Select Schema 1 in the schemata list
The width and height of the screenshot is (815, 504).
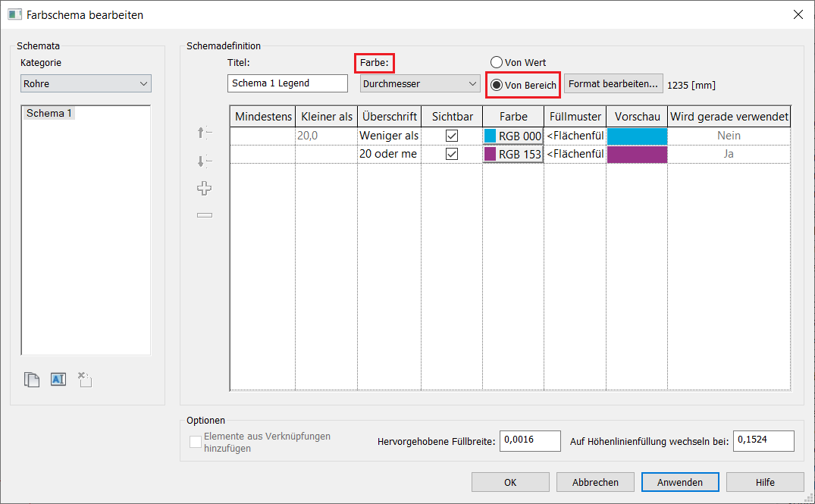(50, 114)
